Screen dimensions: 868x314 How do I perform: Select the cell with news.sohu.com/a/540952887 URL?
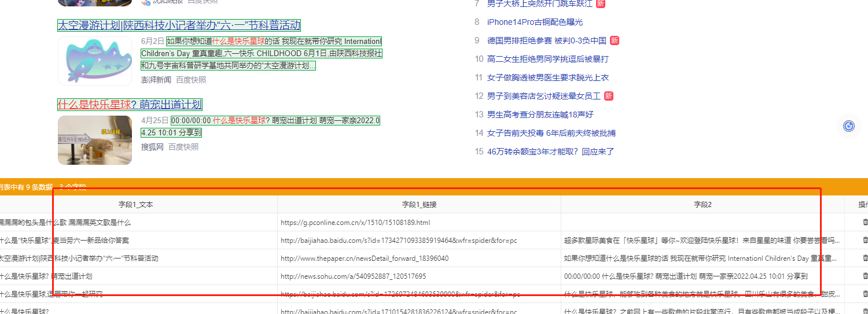(419, 276)
